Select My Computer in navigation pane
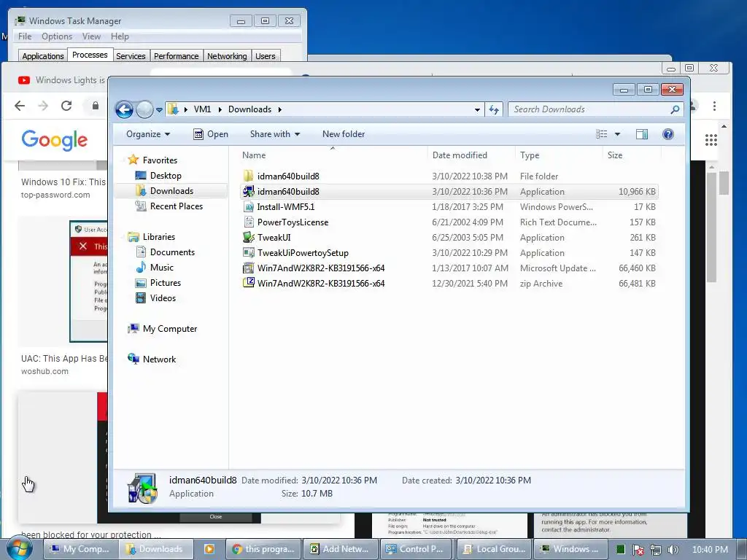Image resolution: width=747 pixels, height=560 pixels. pos(163,329)
